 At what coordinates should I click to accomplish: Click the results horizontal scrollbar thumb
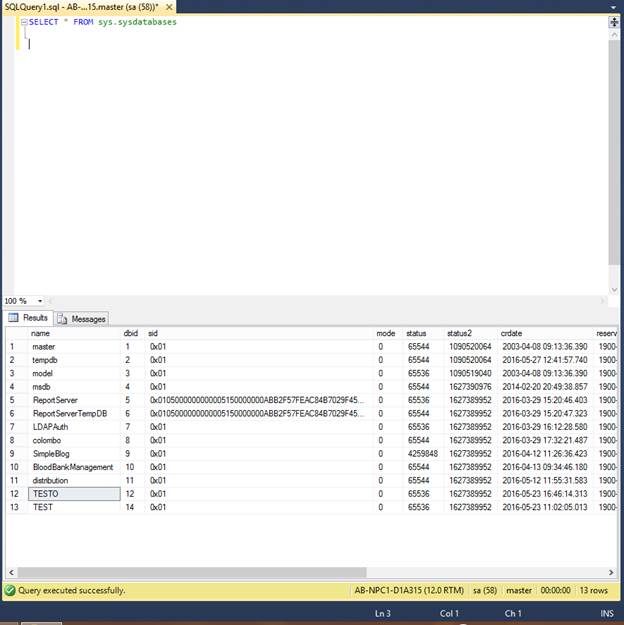[192, 572]
